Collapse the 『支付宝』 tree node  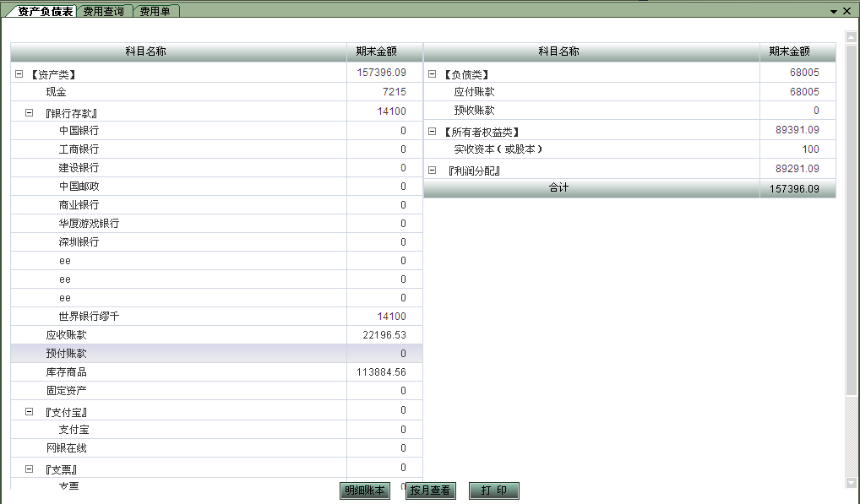[29, 412]
